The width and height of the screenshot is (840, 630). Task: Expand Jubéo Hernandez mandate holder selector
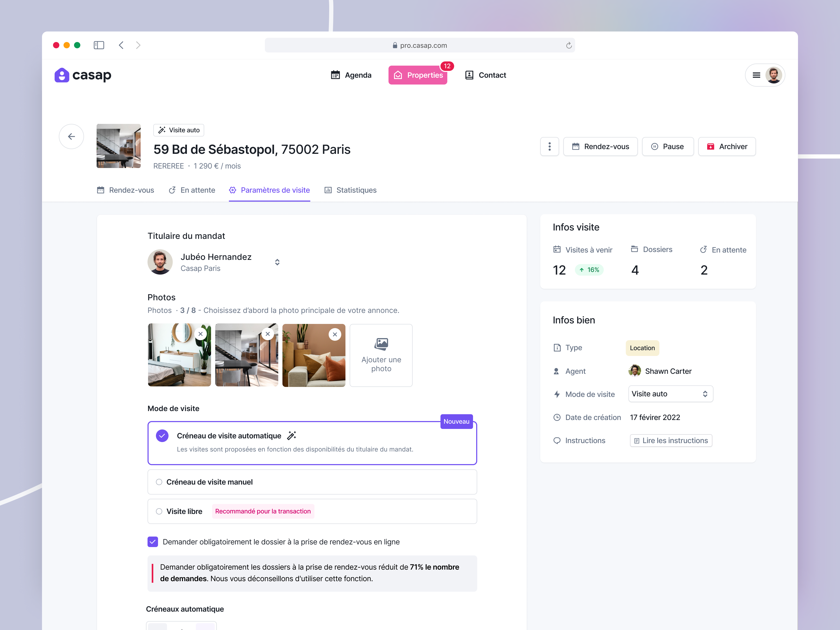(x=277, y=262)
